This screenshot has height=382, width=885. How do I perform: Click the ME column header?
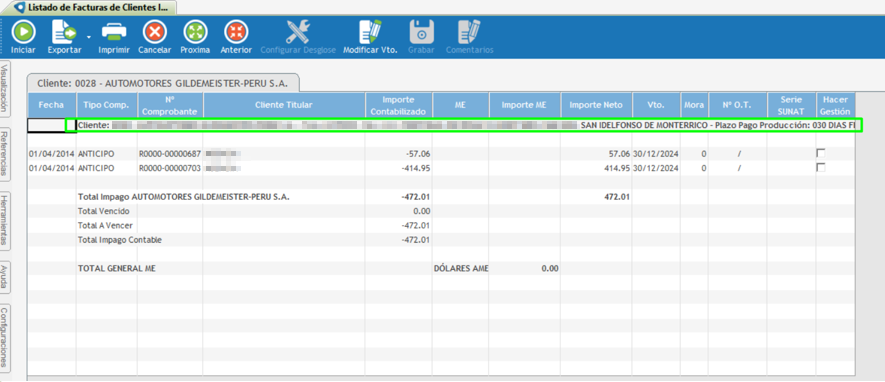coord(461,105)
